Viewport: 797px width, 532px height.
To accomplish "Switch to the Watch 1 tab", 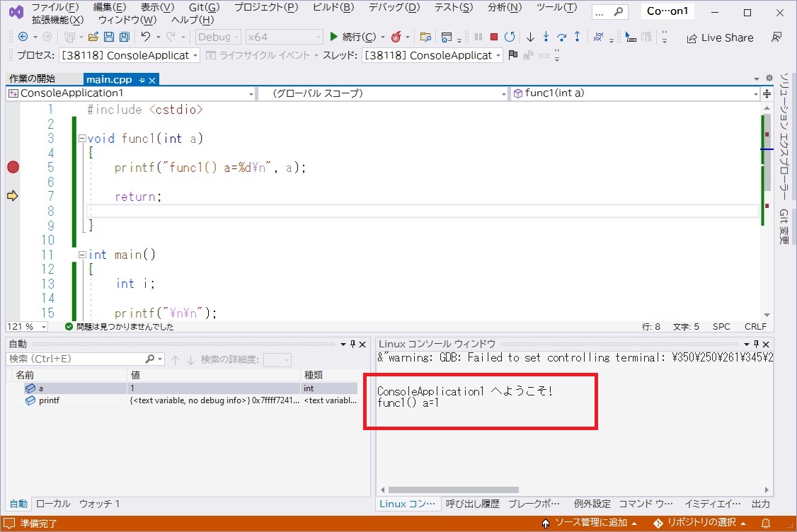I will point(99,504).
